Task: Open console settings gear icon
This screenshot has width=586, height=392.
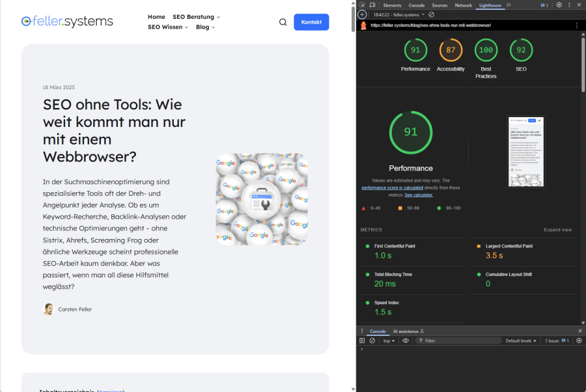Action: coord(579,341)
